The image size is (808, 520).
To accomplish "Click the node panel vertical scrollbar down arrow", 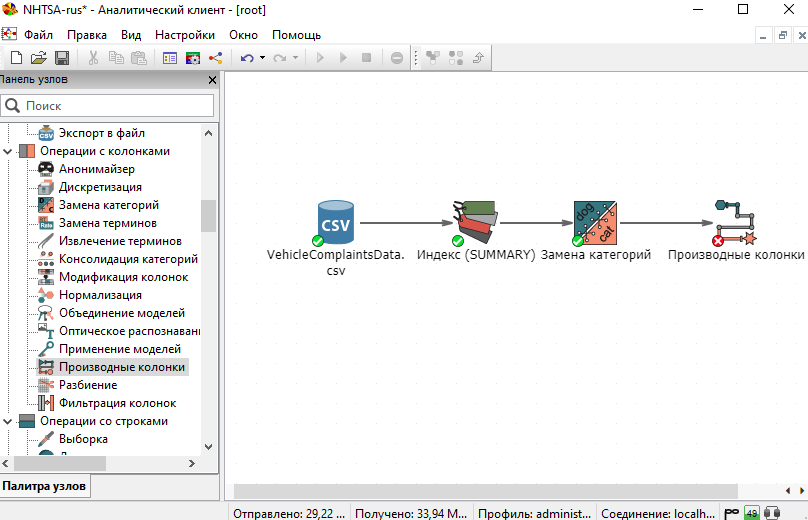I will coord(208,446).
